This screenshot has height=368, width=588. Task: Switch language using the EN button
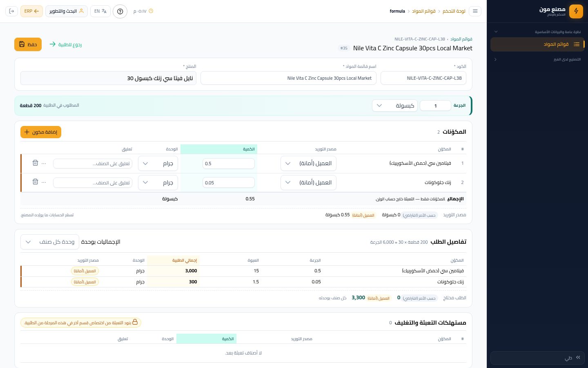100,11
